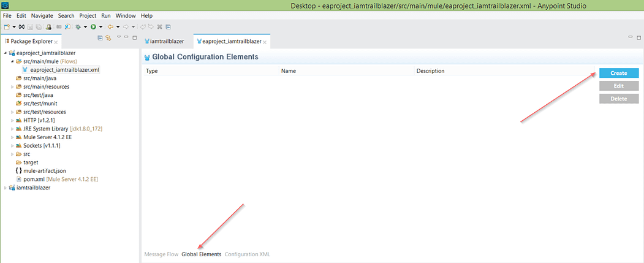Click the Save toolbar icon
Viewport: 644px width, 263px height.
30,27
